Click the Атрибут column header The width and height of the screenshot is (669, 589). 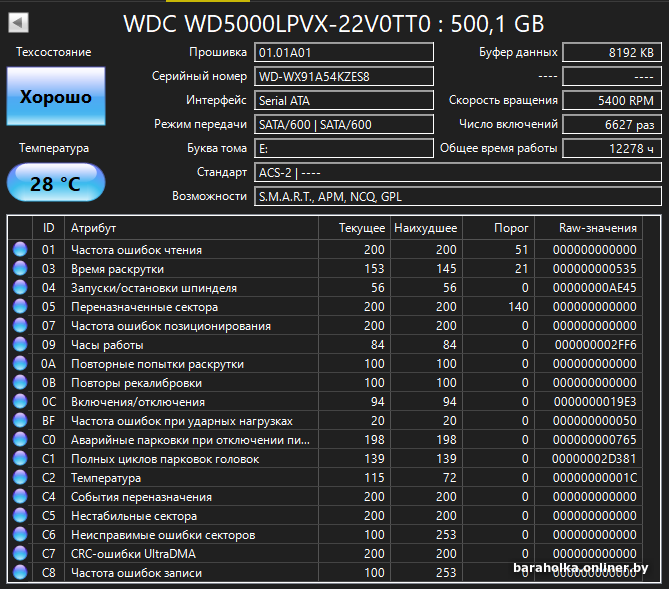pyautogui.click(x=192, y=228)
